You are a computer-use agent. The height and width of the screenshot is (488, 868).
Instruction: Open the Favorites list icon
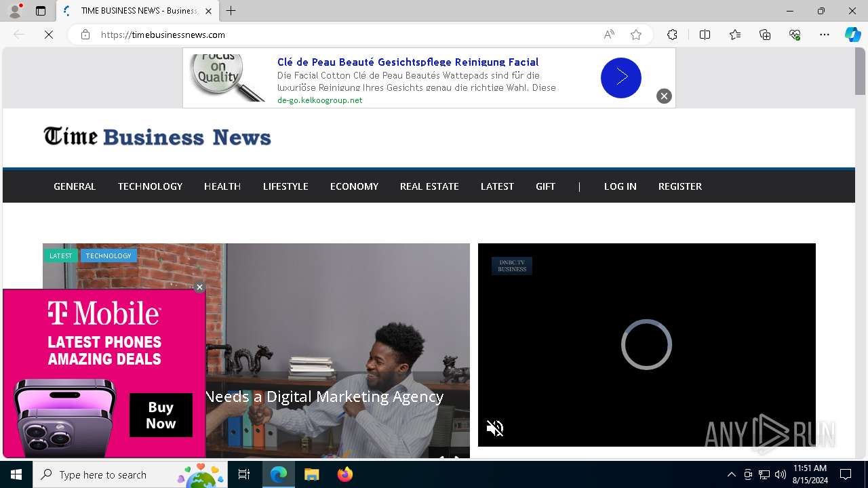735,35
